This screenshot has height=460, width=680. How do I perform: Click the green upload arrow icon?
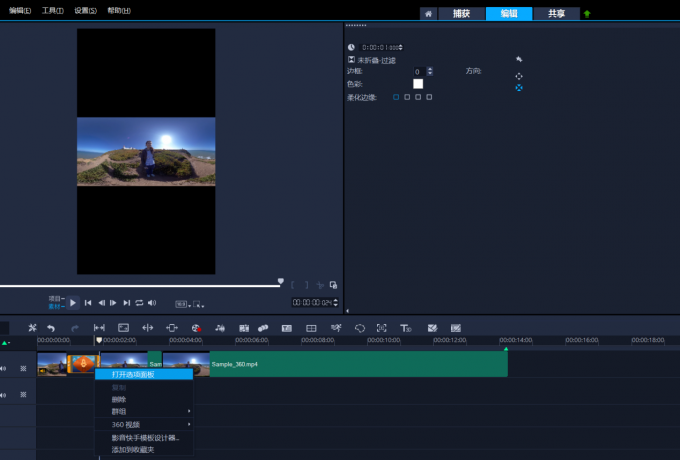tap(587, 14)
